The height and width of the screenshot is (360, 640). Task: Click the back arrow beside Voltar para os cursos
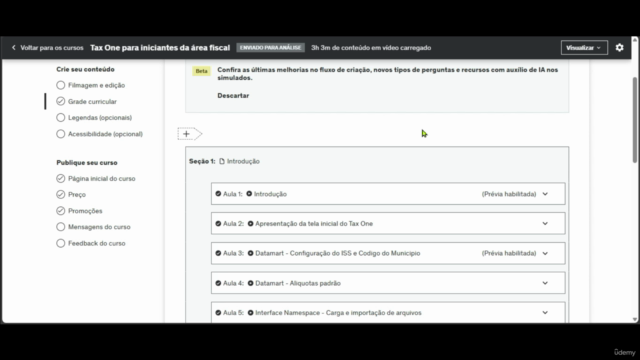pyautogui.click(x=13, y=48)
